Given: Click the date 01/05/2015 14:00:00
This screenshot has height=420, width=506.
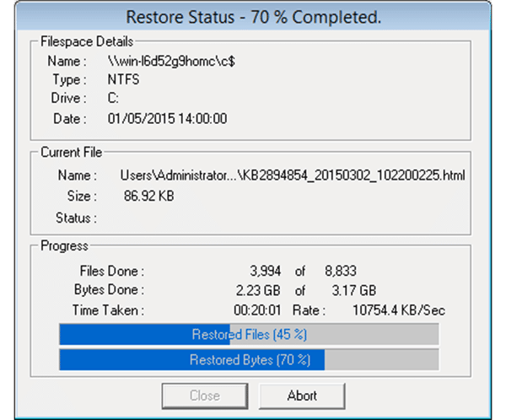Looking at the screenshot, I should 167,118.
